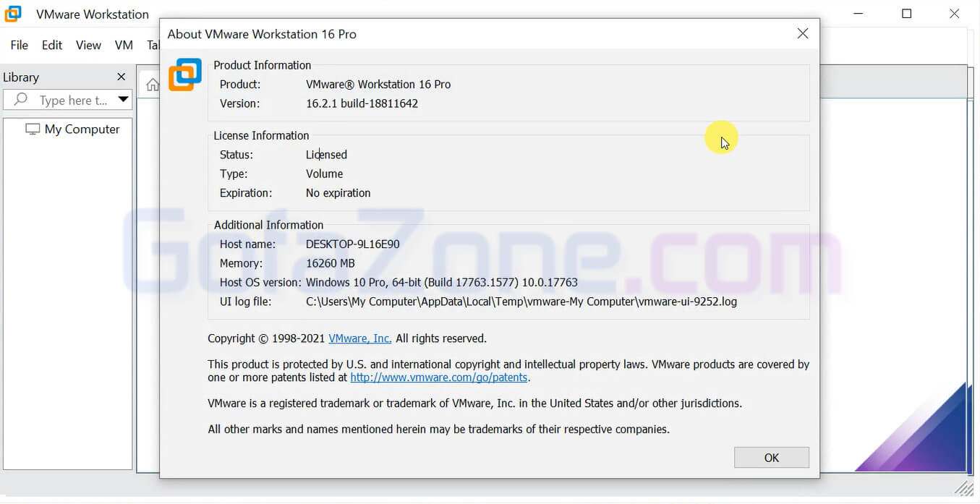Close the About VMware Workstation dialog
Image resolution: width=980 pixels, height=504 pixels.
pos(802,34)
